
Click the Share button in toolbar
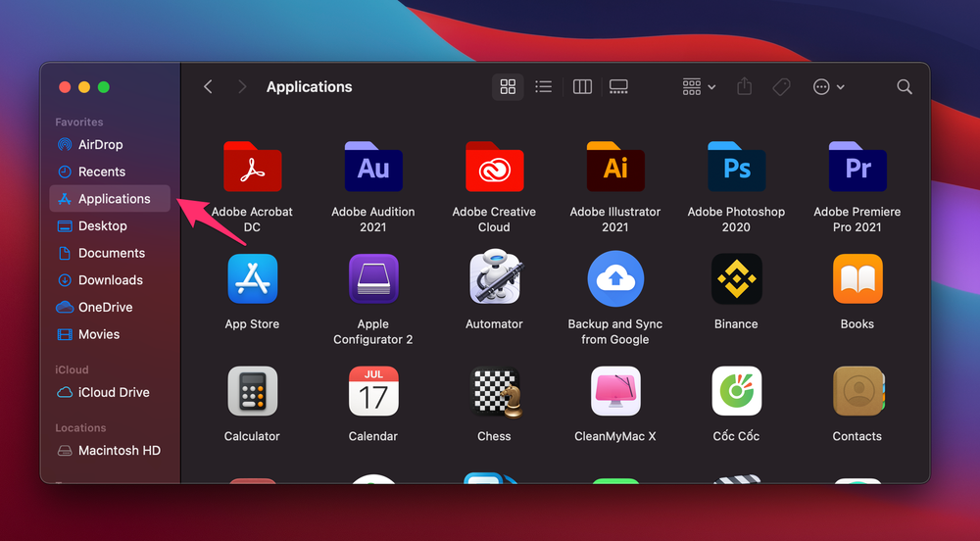(745, 87)
